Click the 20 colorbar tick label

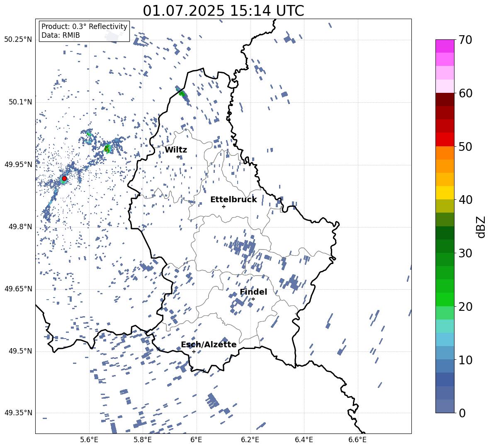[x=465, y=307]
